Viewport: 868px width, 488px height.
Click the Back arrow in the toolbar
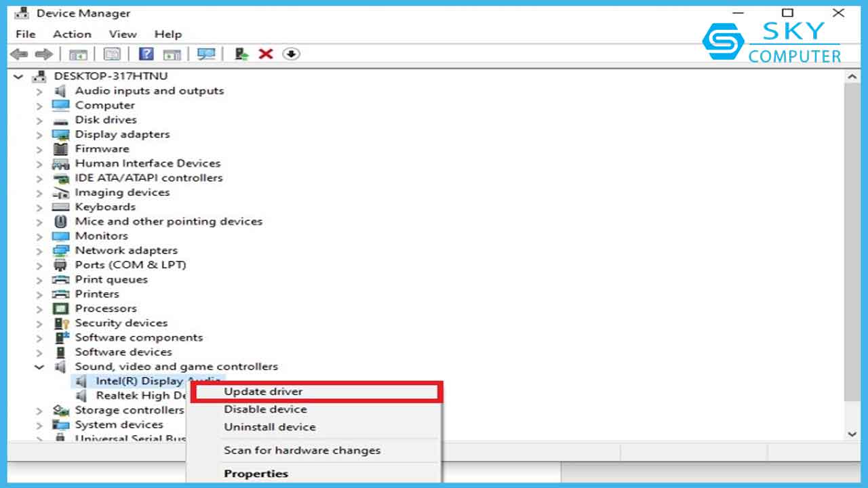19,54
